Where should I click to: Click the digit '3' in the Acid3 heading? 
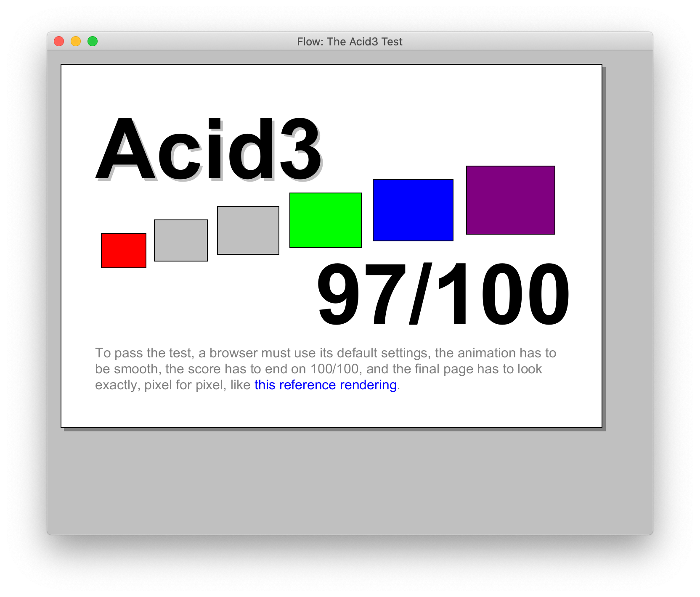tap(301, 151)
